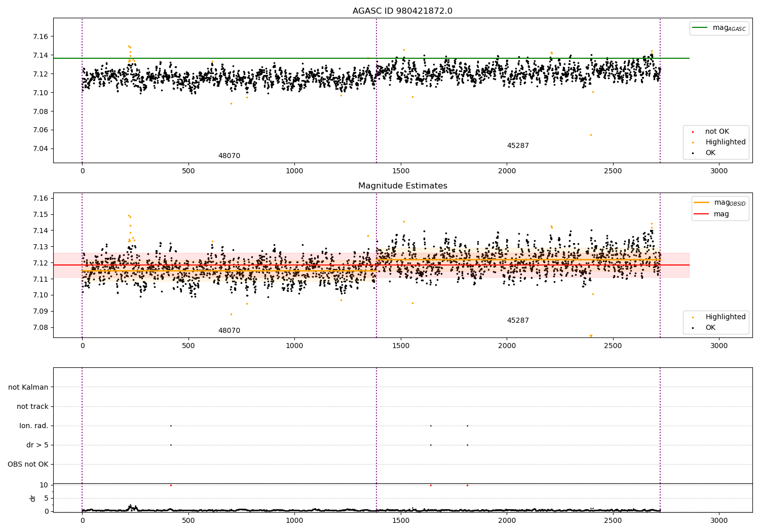Click 'not OK' legend entry in top plot
This screenshot has width=760, height=532.
coord(717,132)
